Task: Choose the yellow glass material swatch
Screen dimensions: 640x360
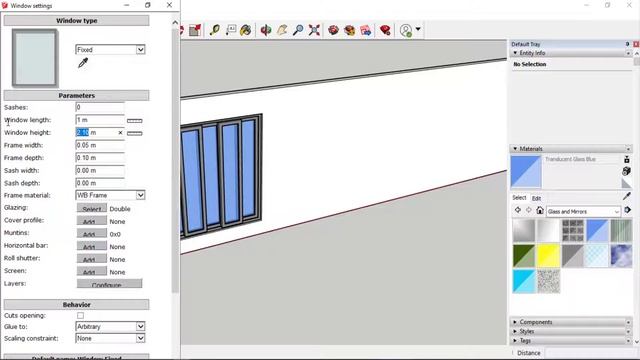Action: 548,256
